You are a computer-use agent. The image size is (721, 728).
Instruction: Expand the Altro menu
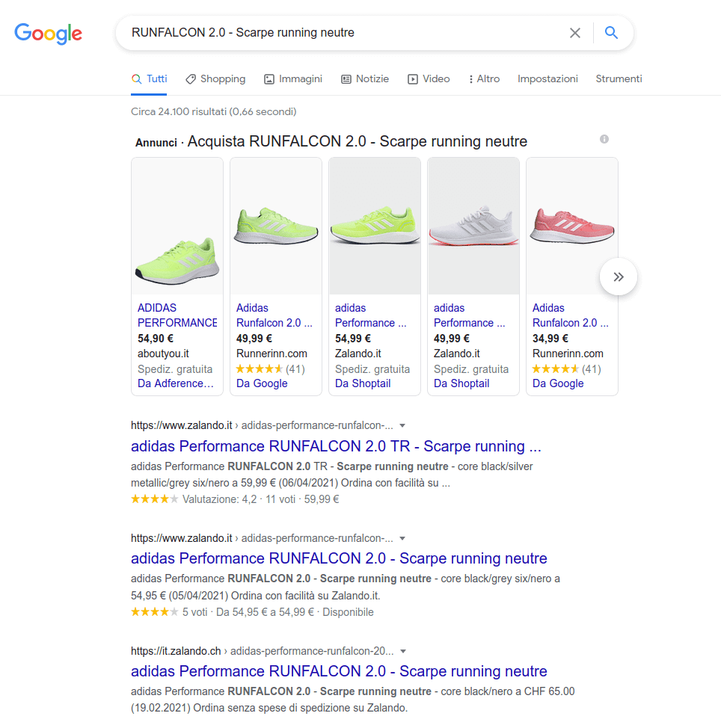coord(484,79)
